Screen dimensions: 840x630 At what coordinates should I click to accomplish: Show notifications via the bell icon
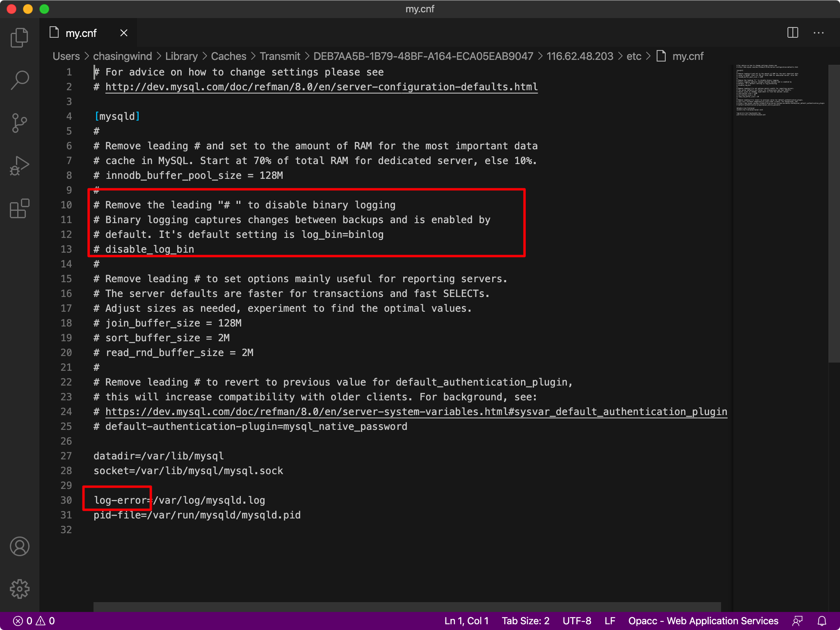(x=822, y=621)
